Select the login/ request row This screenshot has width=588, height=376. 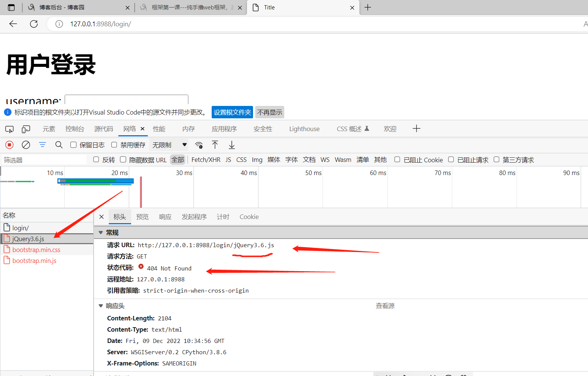[47, 228]
